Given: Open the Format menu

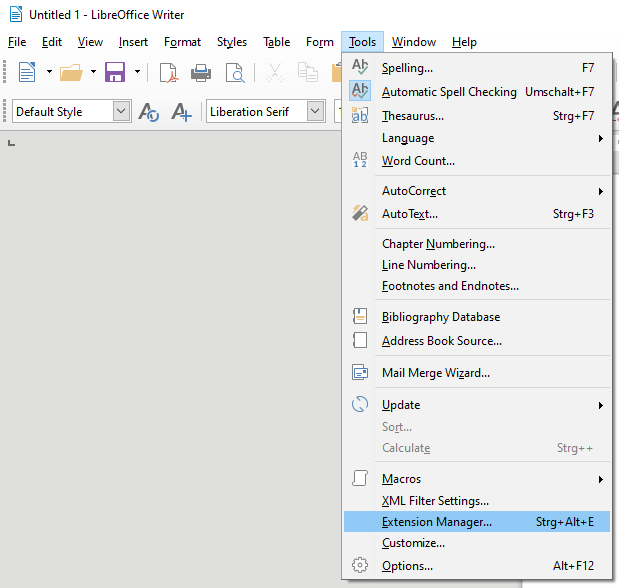Looking at the screenshot, I should [182, 42].
